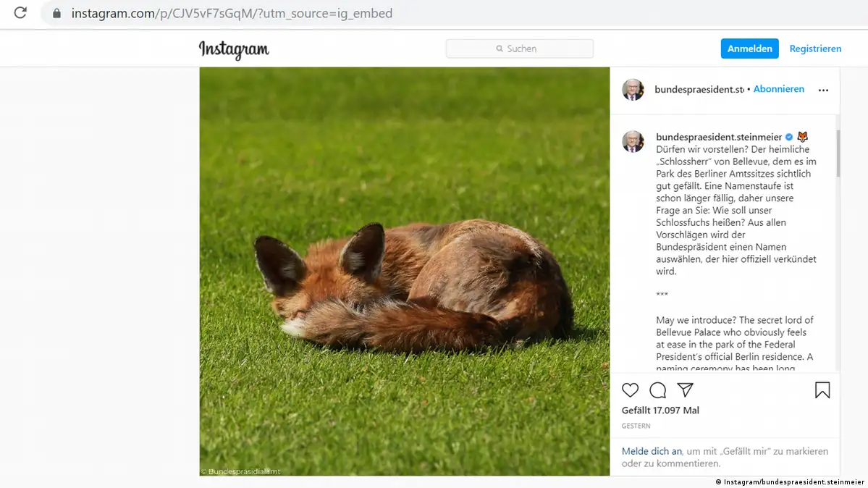Click the 'Melde dich an' link
The height and width of the screenshot is (488, 868).
(652, 451)
